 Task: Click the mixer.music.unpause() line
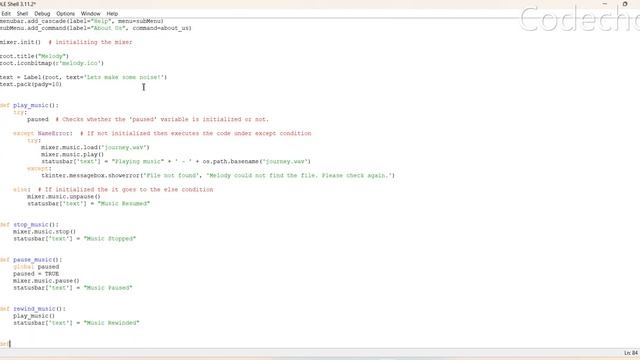click(x=64, y=196)
